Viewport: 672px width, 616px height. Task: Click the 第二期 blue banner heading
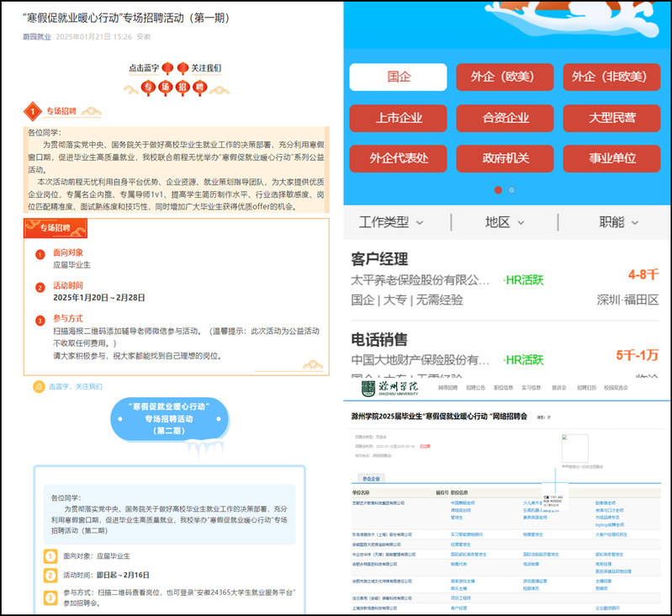[169, 419]
